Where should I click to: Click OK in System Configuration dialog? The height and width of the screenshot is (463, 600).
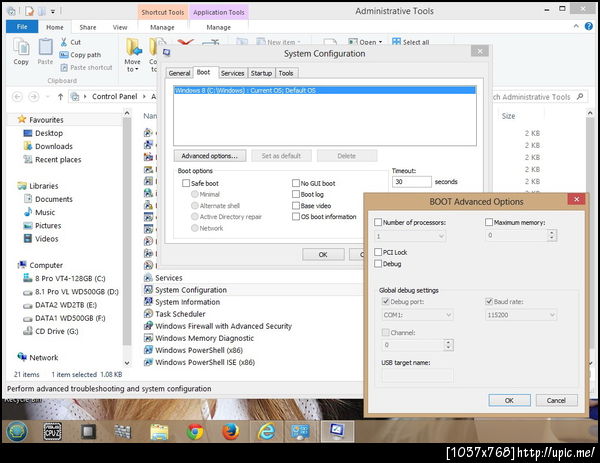tap(323, 254)
